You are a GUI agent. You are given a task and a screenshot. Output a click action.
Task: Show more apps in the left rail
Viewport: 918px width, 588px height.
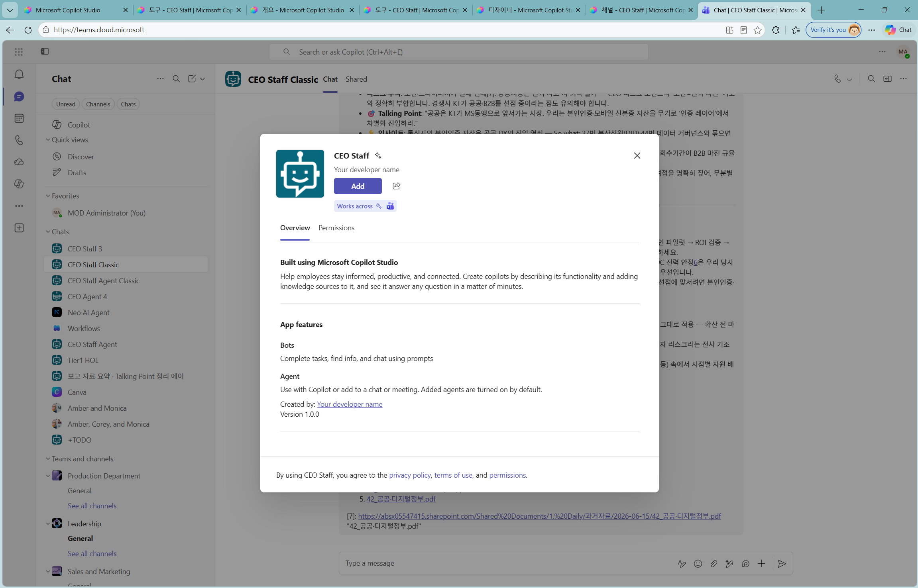pyautogui.click(x=19, y=206)
